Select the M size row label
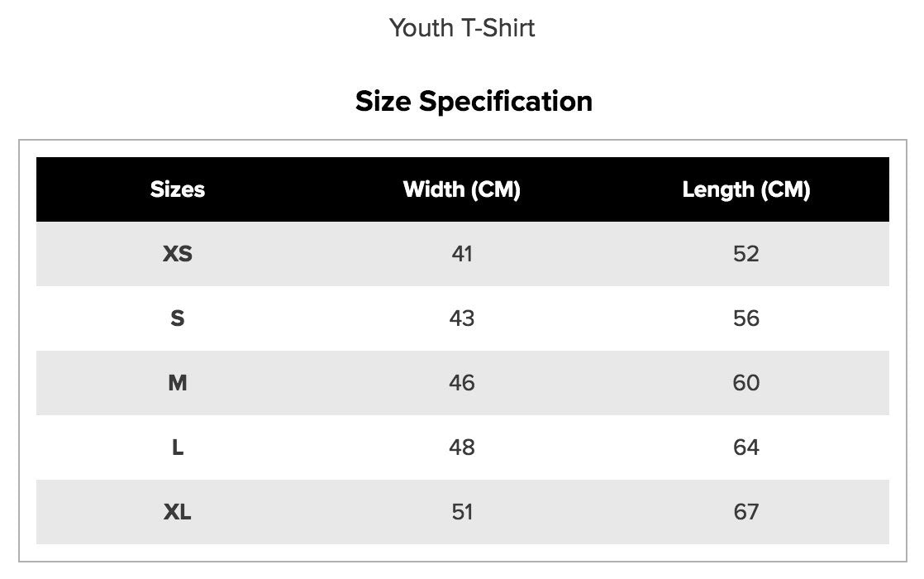Image resolution: width=924 pixels, height=579 pixels. [178, 383]
